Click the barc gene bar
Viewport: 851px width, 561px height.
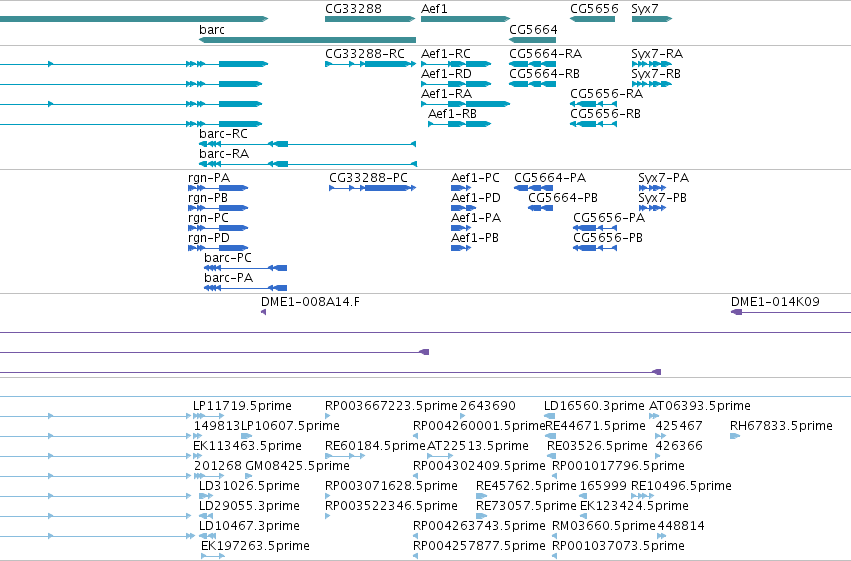pyautogui.click(x=308, y=40)
